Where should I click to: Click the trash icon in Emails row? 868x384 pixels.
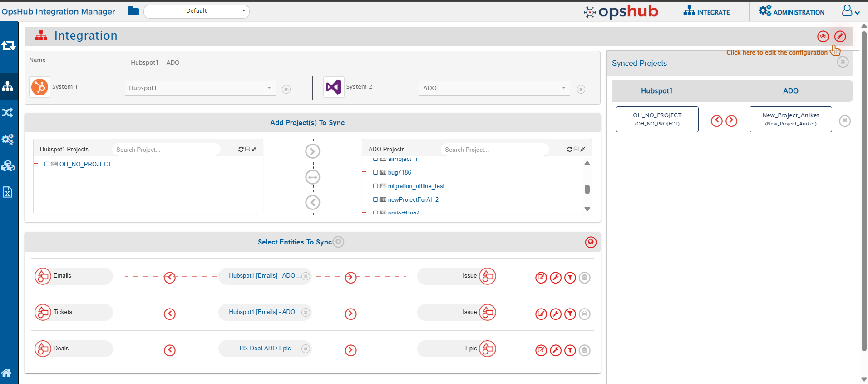[584, 278]
